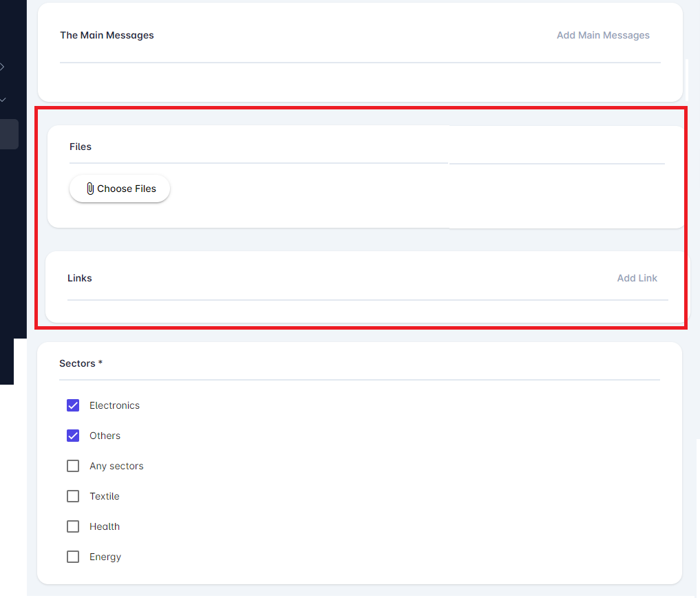Click the Add Link option
Screen dimensions: 700x598
pyautogui.click(x=637, y=278)
